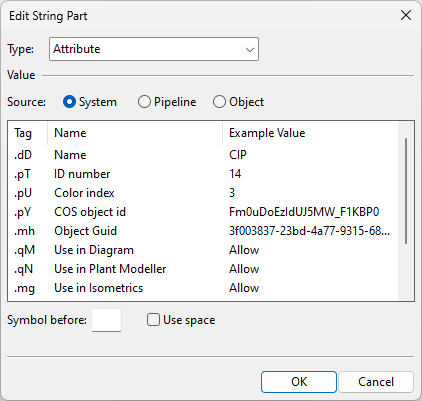Click the OK button
This screenshot has height=401, width=422.
coord(299,382)
